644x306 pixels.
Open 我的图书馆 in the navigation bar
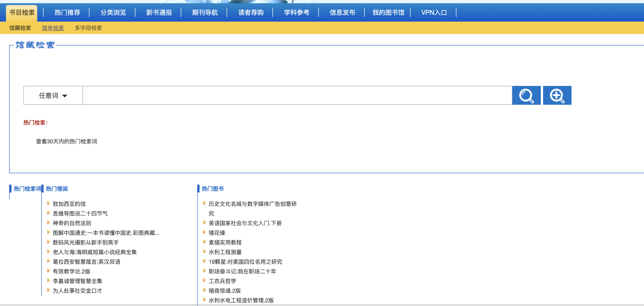388,13
